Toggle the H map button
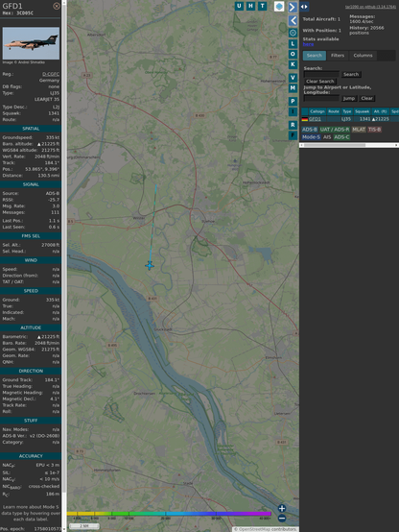This screenshot has height=532, width=399. 251,6
